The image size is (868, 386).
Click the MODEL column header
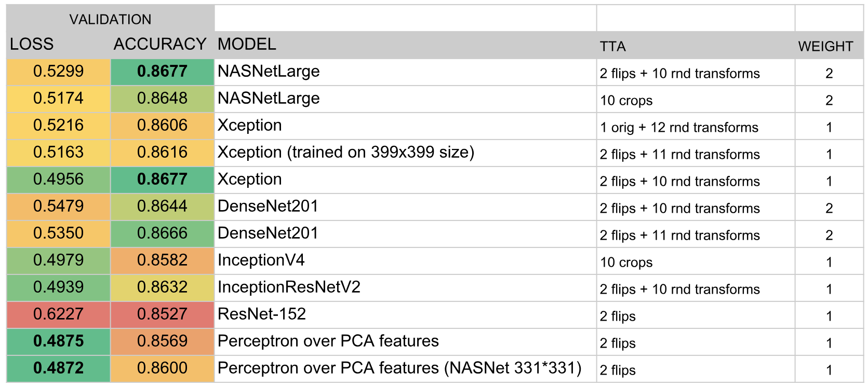coord(247,45)
